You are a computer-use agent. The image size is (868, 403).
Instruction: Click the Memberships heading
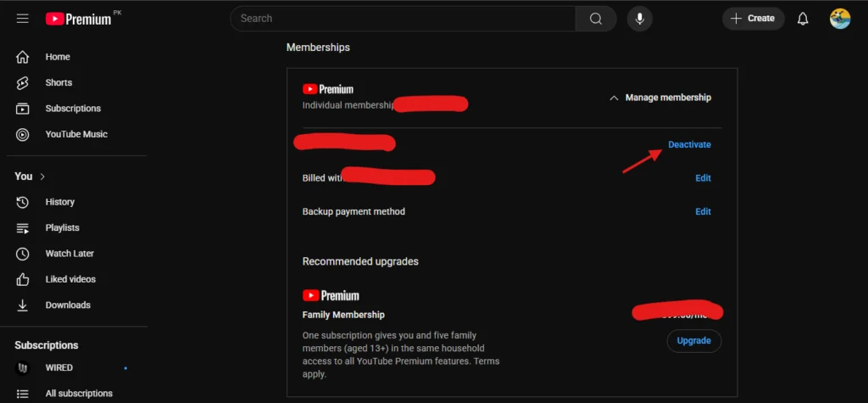tap(318, 48)
